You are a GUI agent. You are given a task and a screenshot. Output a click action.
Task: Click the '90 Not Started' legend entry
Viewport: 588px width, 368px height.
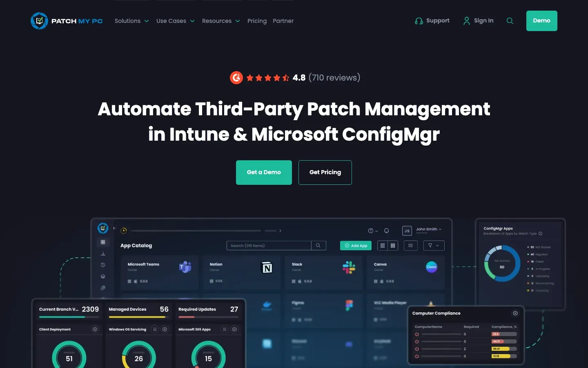pos(539,247)
